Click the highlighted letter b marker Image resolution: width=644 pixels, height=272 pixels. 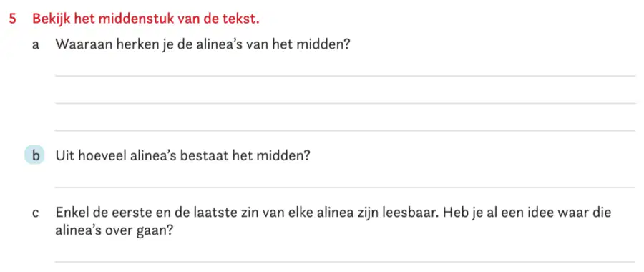click(x=34, y=156)
